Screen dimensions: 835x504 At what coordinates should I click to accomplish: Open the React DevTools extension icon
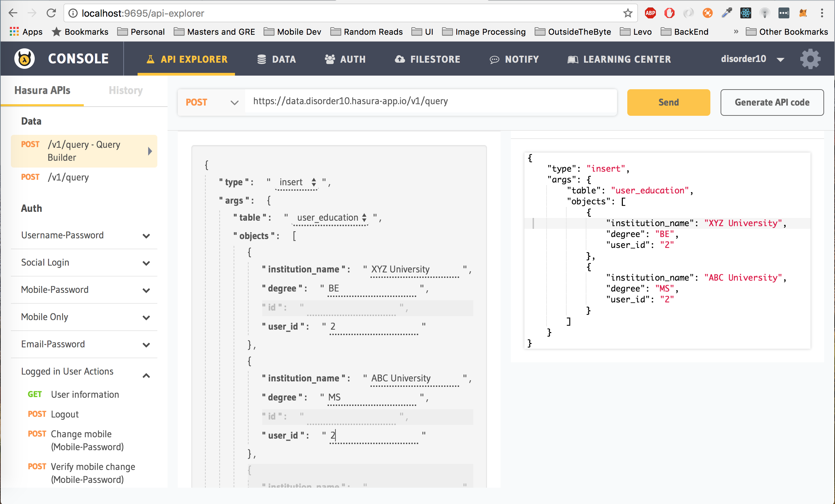point(745,13)
